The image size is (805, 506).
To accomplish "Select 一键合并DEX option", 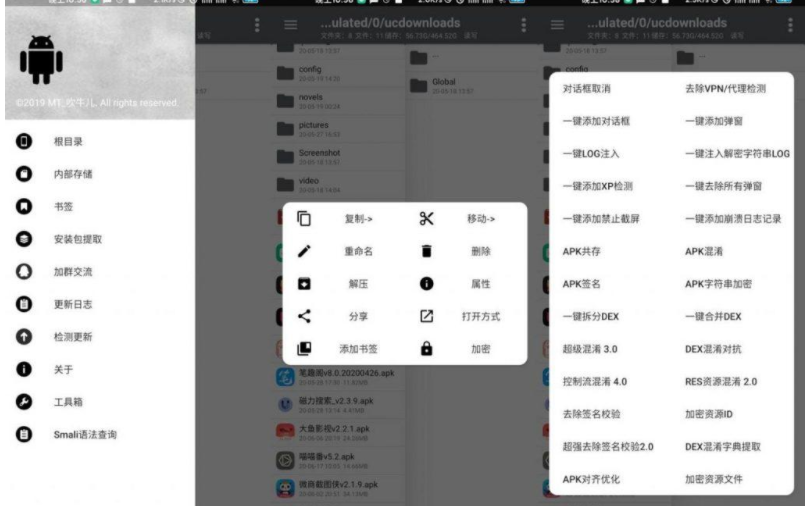I will pyautogui.click(x=713, y=317).
